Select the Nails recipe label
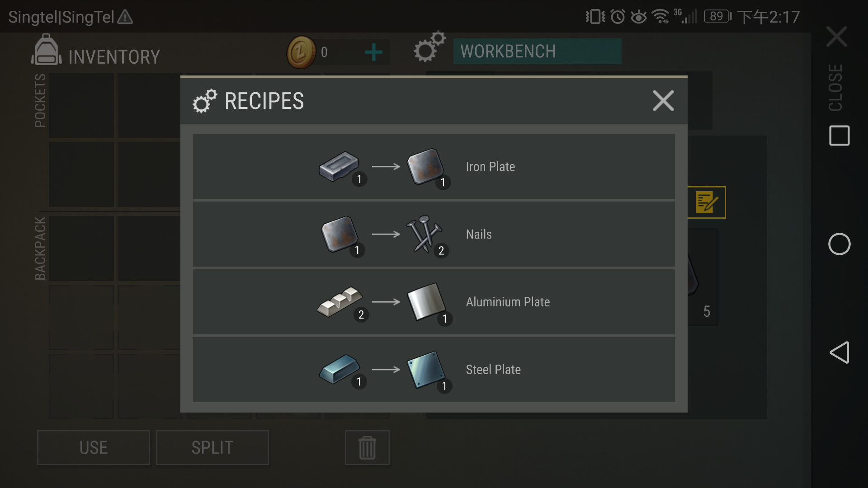 [x=479, y=234]
